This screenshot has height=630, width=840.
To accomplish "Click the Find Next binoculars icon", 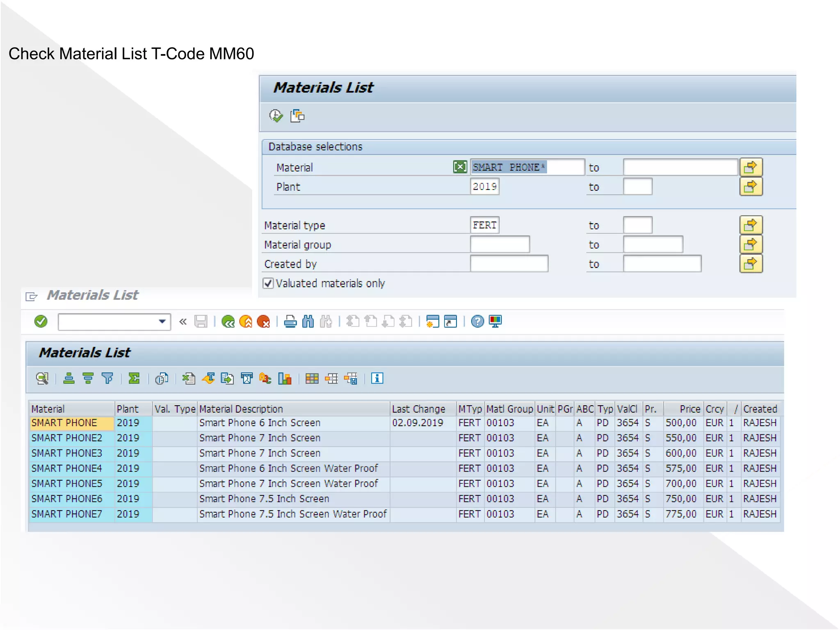I will coord(326,322).
